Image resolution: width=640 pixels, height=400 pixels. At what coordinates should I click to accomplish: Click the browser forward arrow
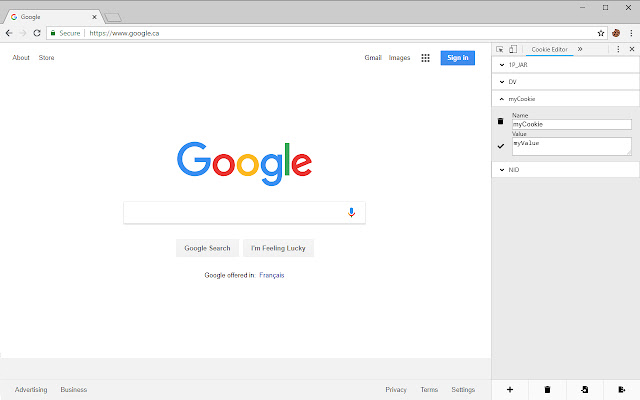click(x=23, y=33)
